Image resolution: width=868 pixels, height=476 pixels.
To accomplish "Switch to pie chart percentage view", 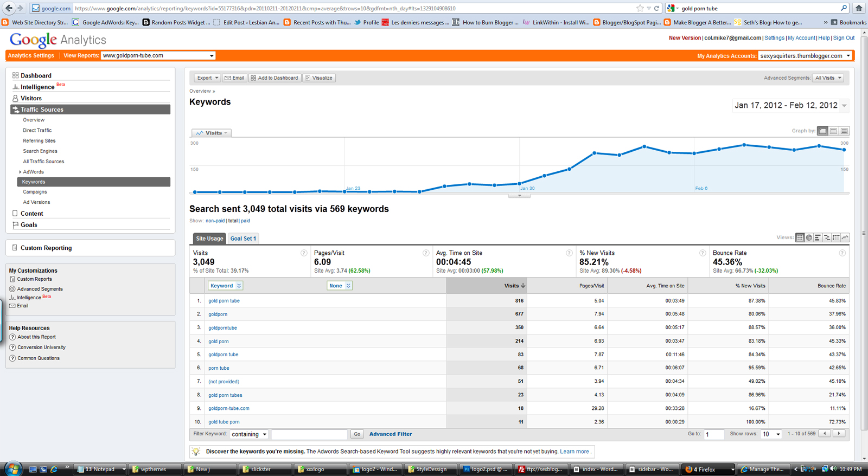I will click(x=809, y=237).
